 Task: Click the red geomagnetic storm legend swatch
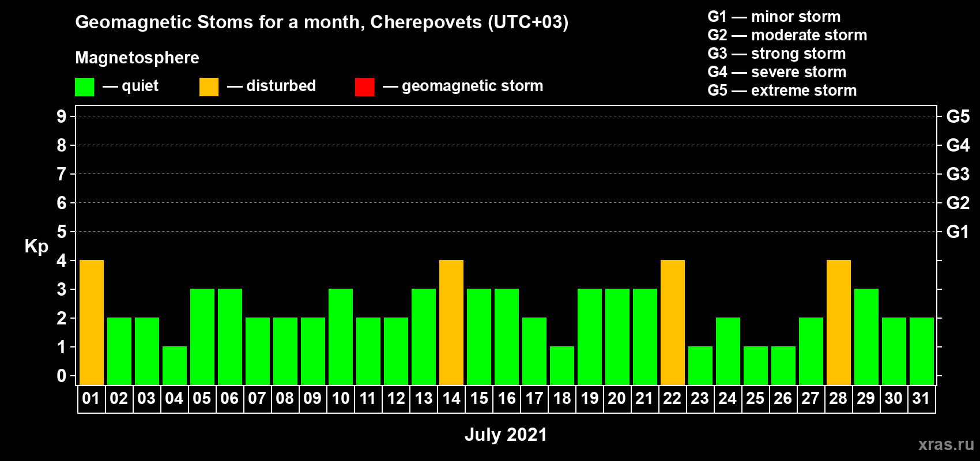(364, 87)
